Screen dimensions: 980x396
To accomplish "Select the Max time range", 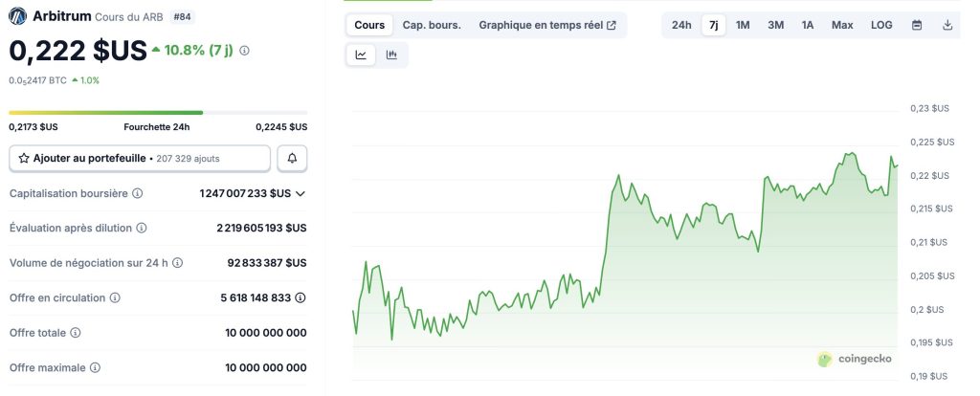I will tap(842, 25).
